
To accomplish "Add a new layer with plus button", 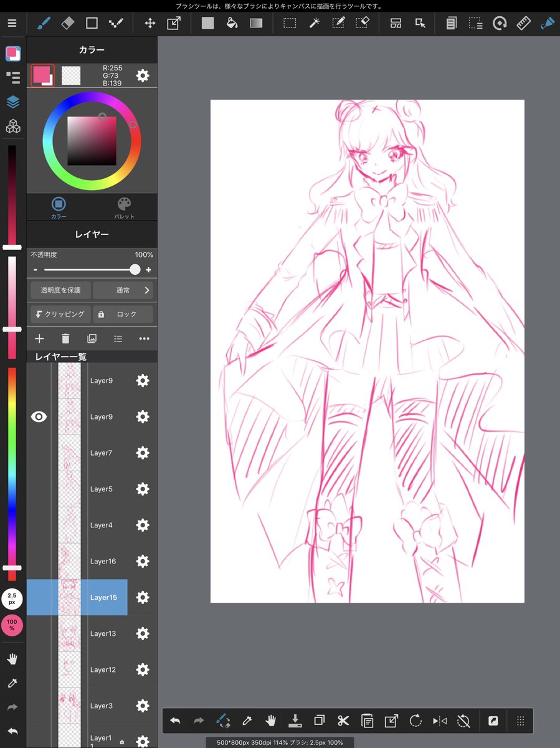I will point(39,338).
